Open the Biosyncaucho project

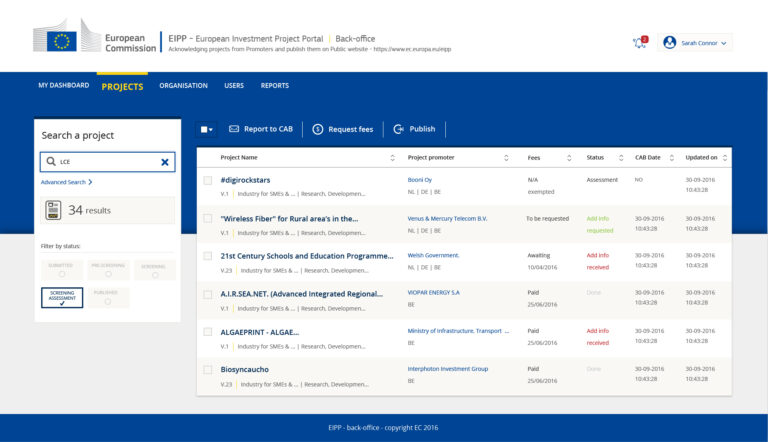click(x=244, y=369)
